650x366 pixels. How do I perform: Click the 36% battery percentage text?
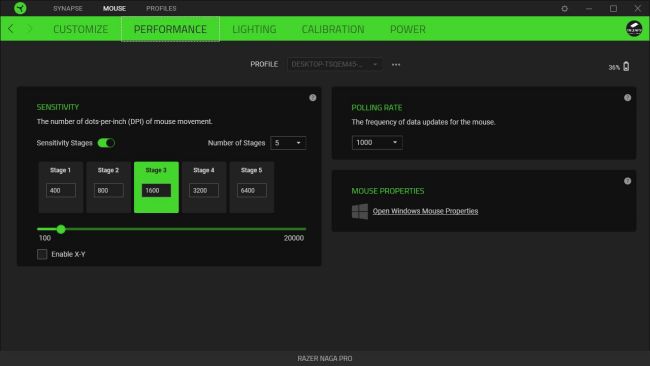pyautogui.click(x=614, y=67)
